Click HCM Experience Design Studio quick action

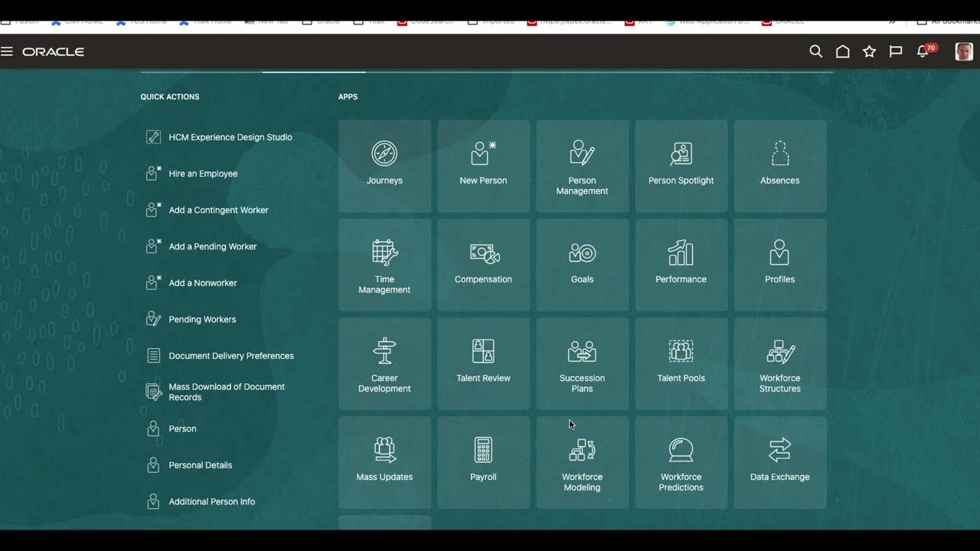click(219, 138)
